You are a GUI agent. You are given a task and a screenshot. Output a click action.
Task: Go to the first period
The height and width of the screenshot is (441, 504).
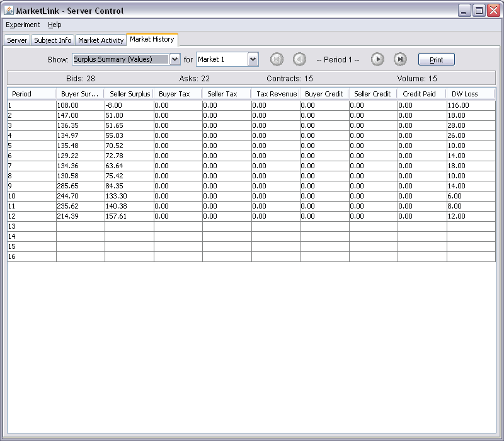pyautogui.click(x=277, y=59)
